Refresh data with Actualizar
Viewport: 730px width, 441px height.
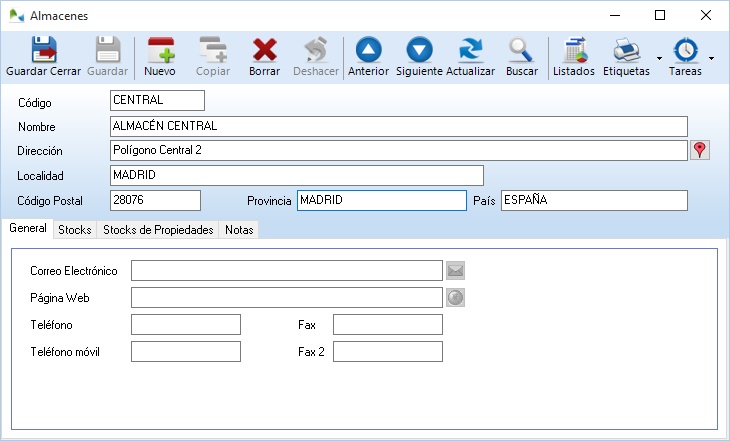coord(470,50)
